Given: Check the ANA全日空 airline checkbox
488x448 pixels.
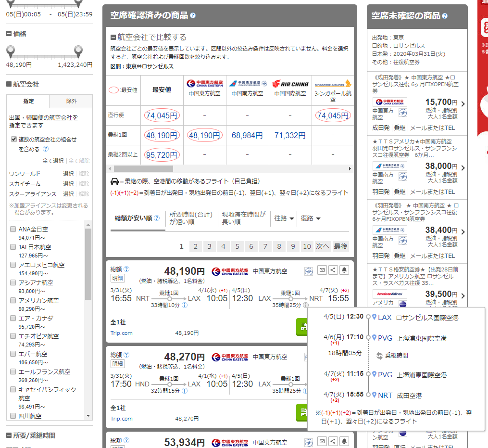Looking at the screenshot, I should [13, 229].
